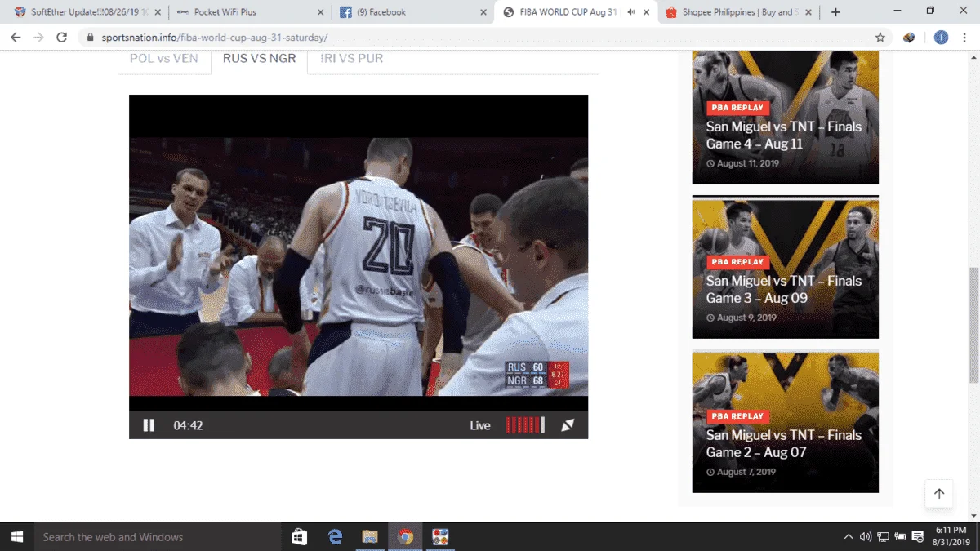Close the Facebook tab
980x551 pixels.
(x=483, y=12)
